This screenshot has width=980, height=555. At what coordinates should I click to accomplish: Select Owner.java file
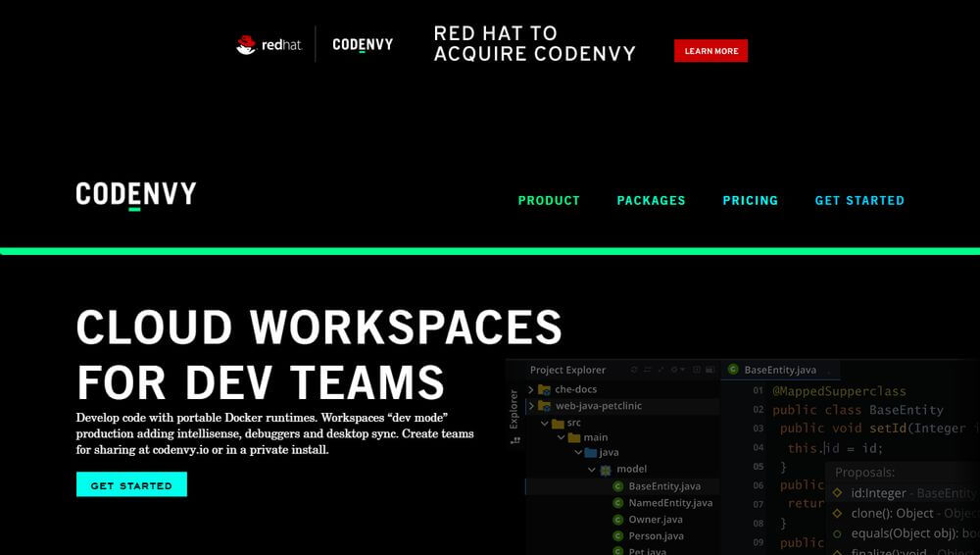point(656,520)
